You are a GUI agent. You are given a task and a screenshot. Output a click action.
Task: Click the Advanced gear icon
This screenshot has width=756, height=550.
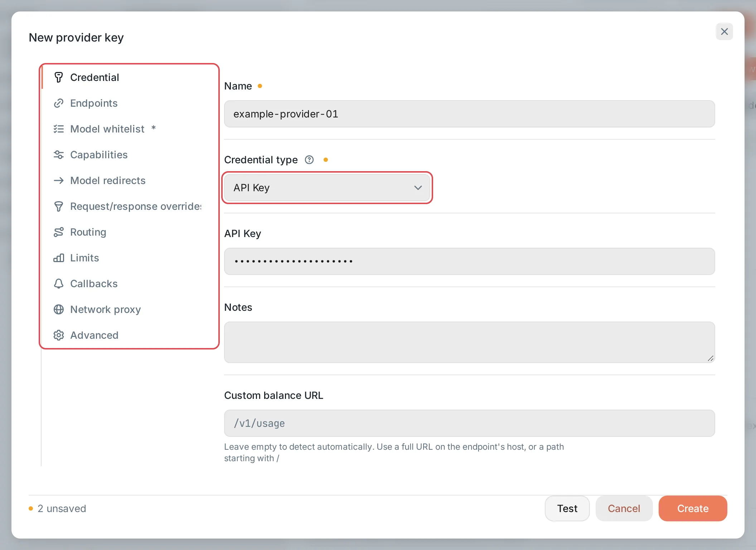59,335
